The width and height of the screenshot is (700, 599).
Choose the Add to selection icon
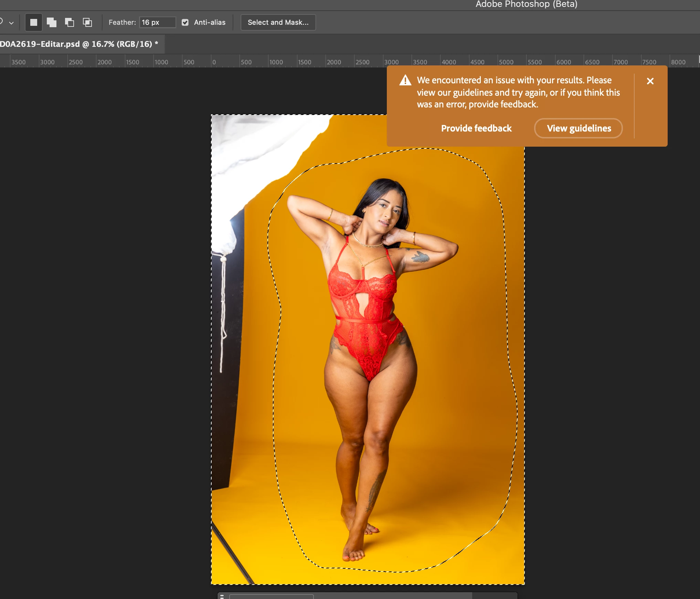(x=52, y=22)
